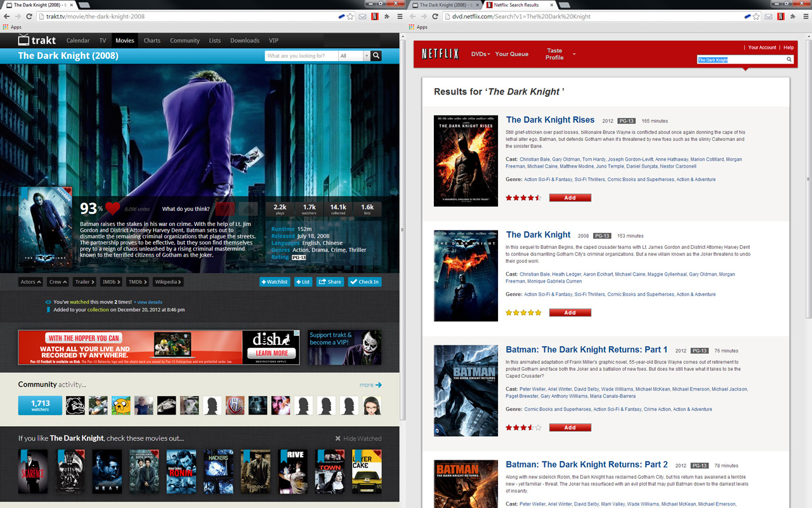Open Scarface poster in recommendations
This screenshot has height=508, width=812.
point(33,472)
